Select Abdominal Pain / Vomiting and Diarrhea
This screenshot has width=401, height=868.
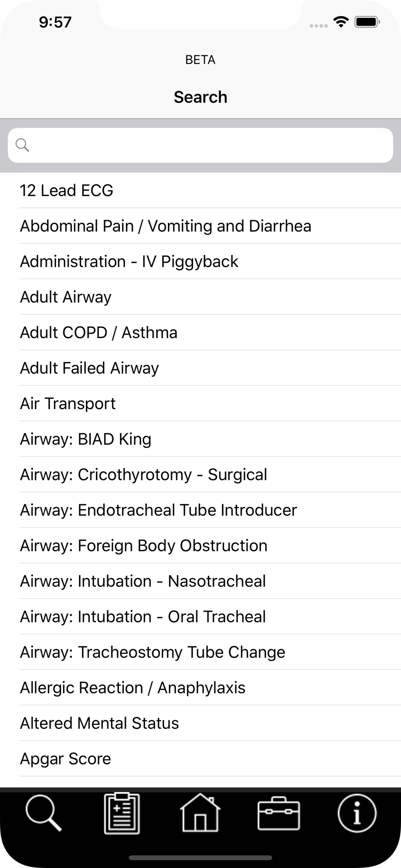[x=200, y=226]
